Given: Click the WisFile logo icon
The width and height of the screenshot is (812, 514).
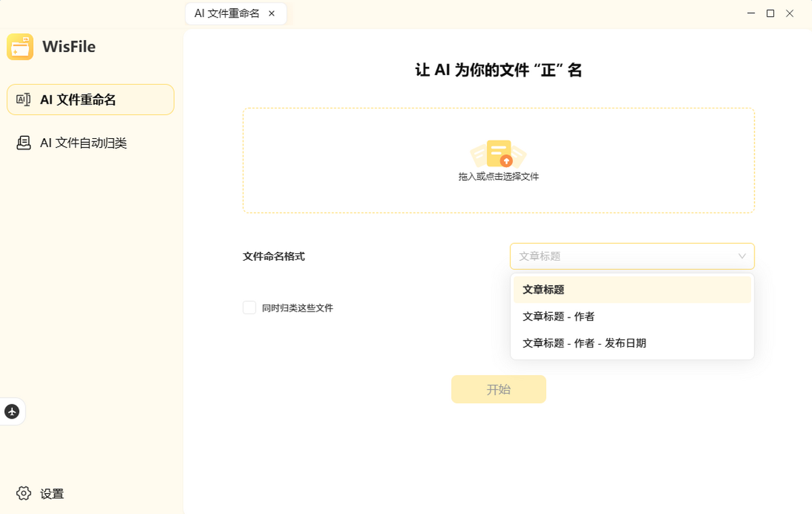Looking at the screenshot, I should [20, 47].
